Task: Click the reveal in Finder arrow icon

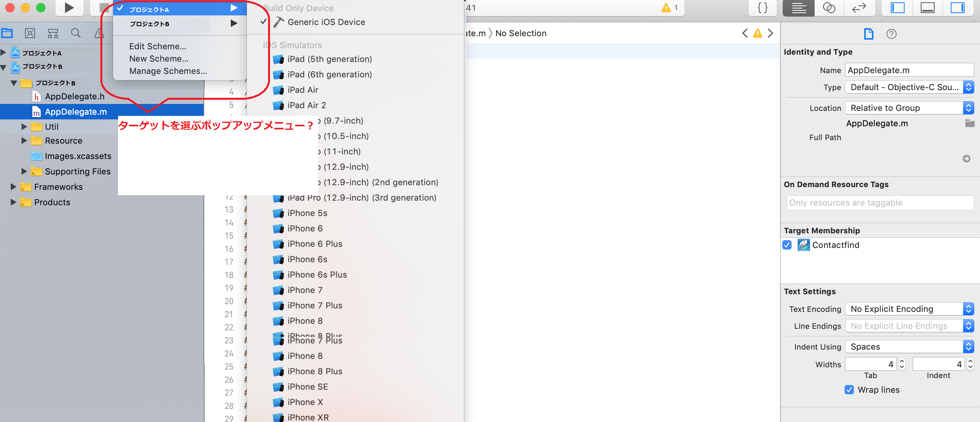Action: pyautogui.click(x=966, y=159)
